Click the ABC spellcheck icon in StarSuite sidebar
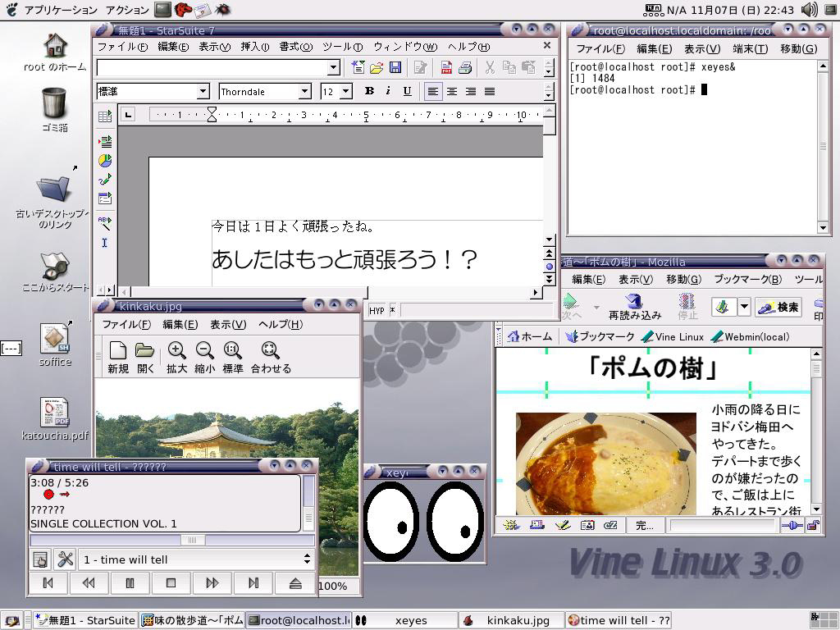The image size is (840, 630). click(105, 221)
